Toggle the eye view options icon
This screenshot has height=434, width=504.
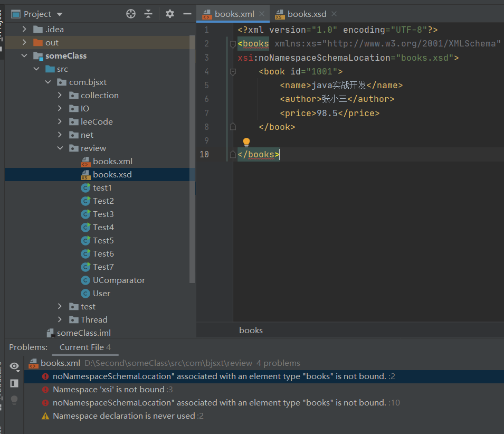click(x=14, y=366)
